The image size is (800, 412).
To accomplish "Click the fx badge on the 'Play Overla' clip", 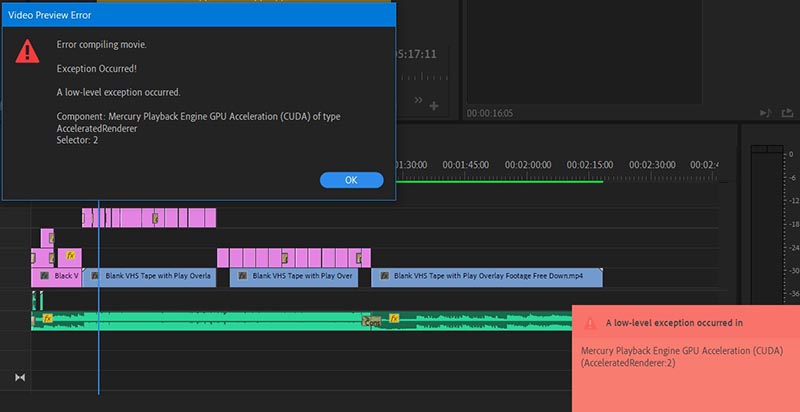I will (x=95, y=276).
